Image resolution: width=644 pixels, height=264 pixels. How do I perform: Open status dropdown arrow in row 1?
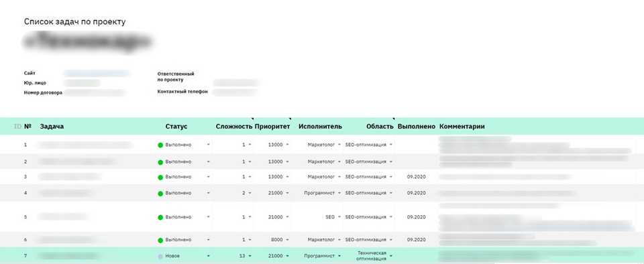pos(208,145)
